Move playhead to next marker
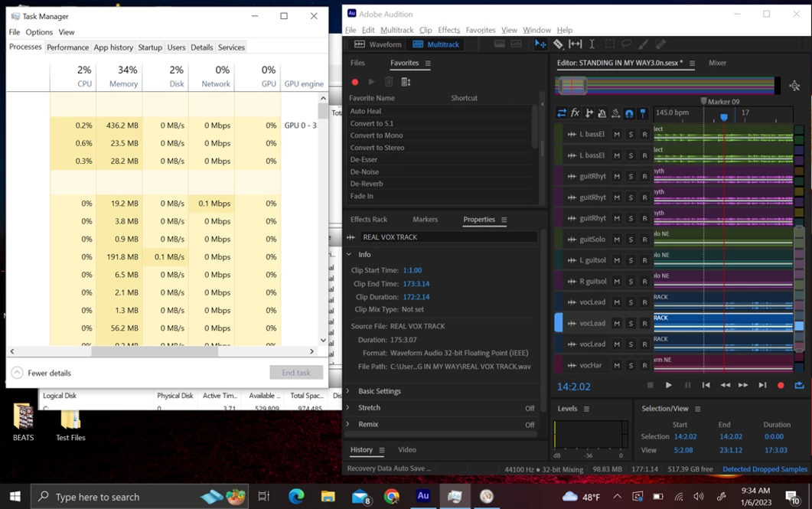Screen dimensions: 812x509 tap(762, 385)
